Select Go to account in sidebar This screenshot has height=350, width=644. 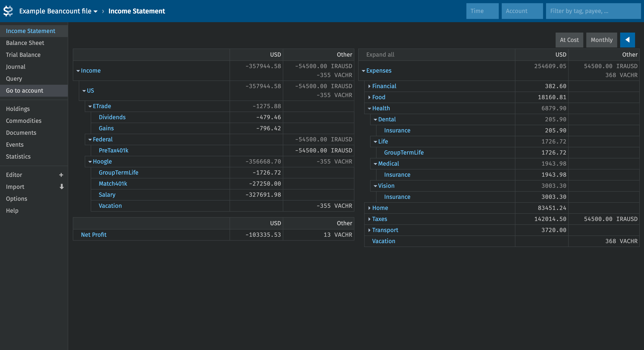(34, 90)
